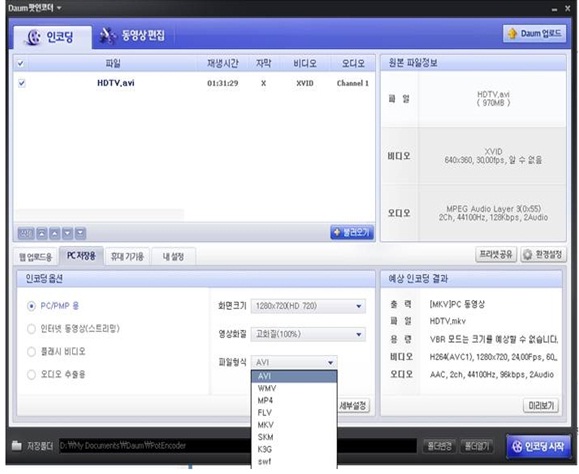
Task: Click the 01:31:29 duration cell
Action: 223,83
